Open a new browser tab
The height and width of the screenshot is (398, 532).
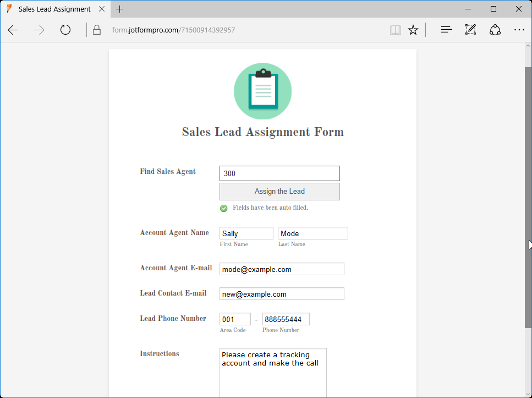(119, 9)
